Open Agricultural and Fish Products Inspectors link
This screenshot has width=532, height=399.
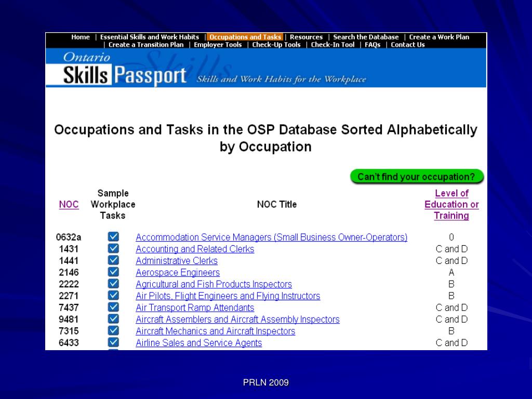pos(214,284)
